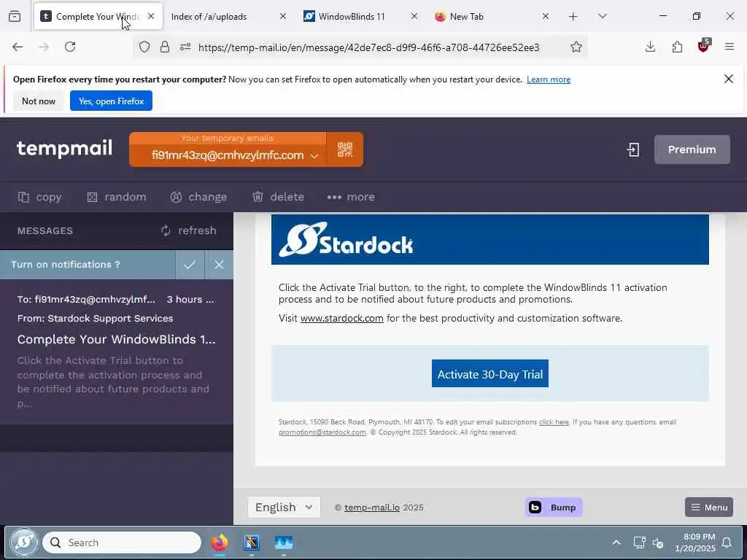Open the Stardock Support Services message
Screen dimensions: 747x560
pos(117,351)
